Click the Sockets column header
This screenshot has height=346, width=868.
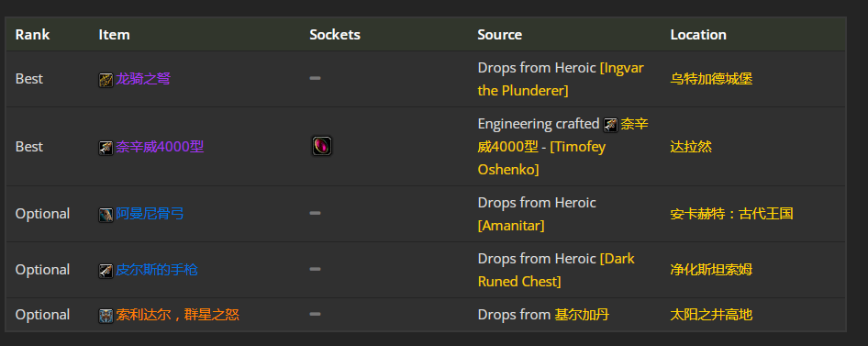click(335, 34)
